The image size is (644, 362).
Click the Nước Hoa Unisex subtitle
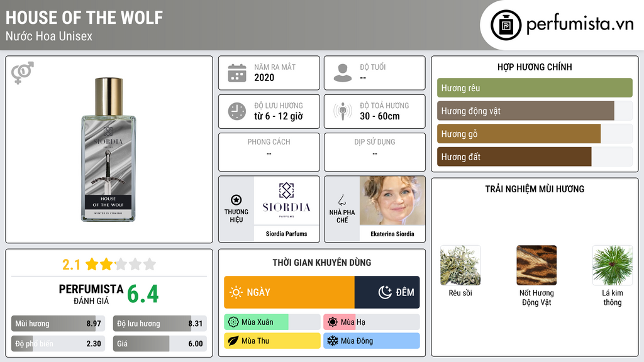point(49,36)
